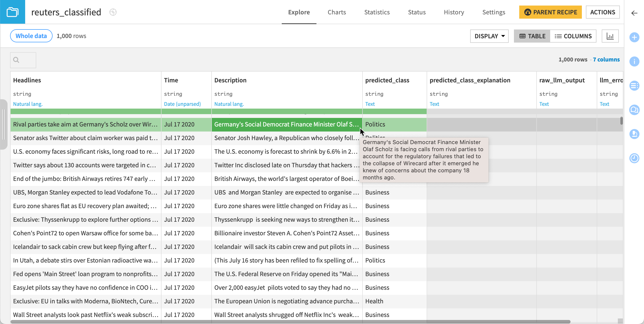Select 'UBS, Morgan Stanley expected to lead' cell

[86, 192]
